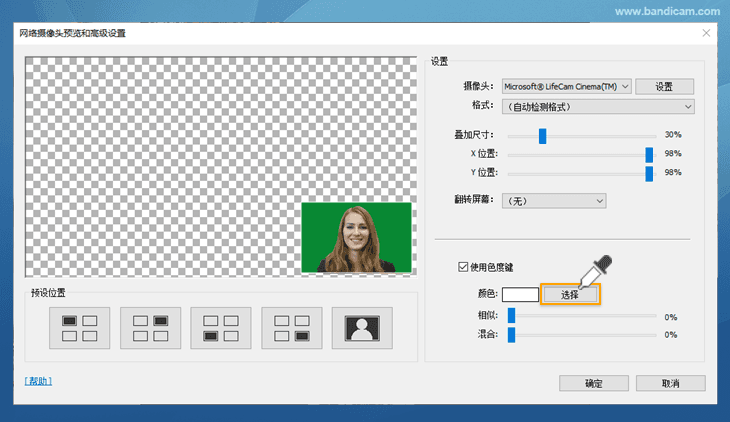Open the 翻转屏幕 dropdown

tap(553, 201)
